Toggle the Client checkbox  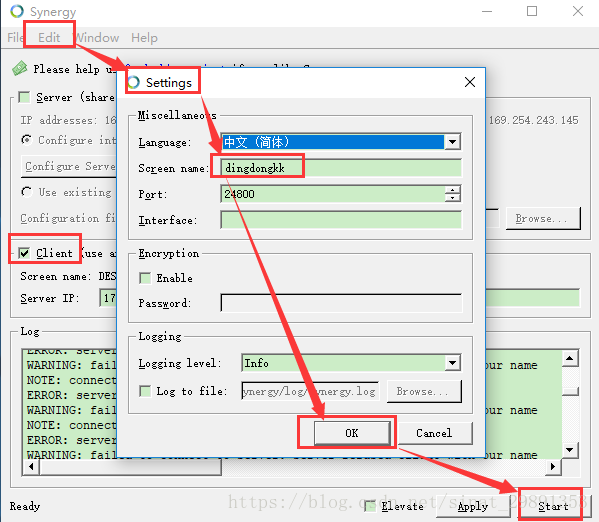pyautogui.click(x=24, y=253)
